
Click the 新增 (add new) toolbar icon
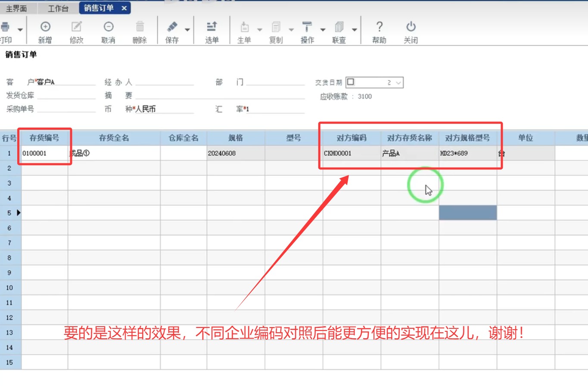[45, 27]
